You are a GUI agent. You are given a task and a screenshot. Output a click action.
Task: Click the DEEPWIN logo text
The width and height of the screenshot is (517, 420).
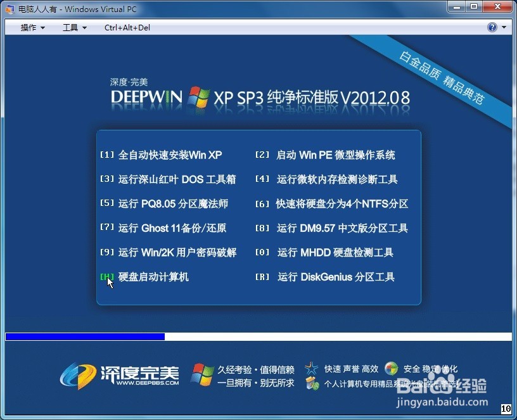(x=146, y=98)
